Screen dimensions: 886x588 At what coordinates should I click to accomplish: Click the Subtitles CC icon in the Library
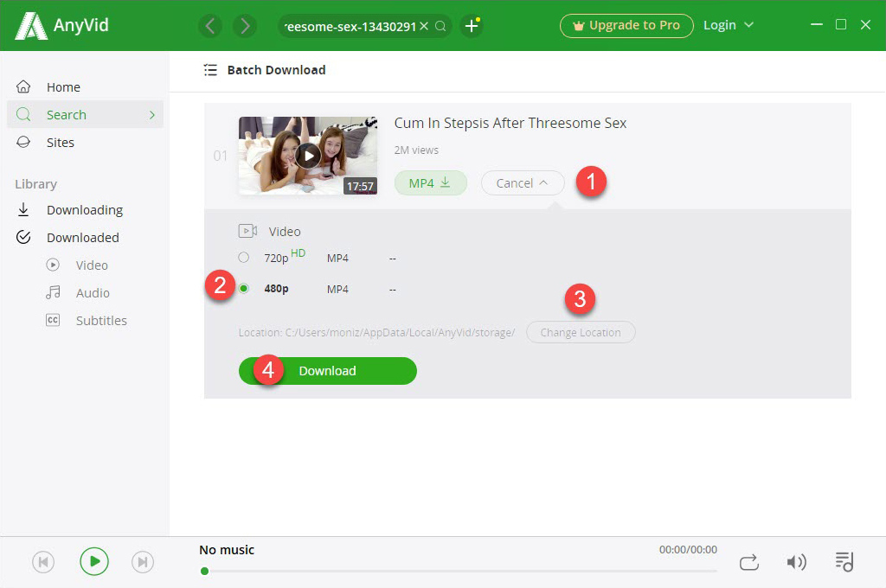(x=53, y=320)
